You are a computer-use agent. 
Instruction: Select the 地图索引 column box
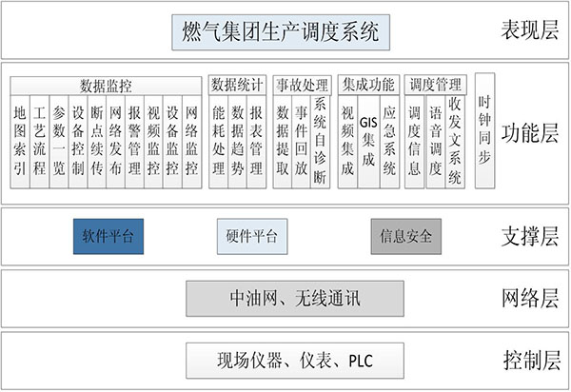[20, 142]
